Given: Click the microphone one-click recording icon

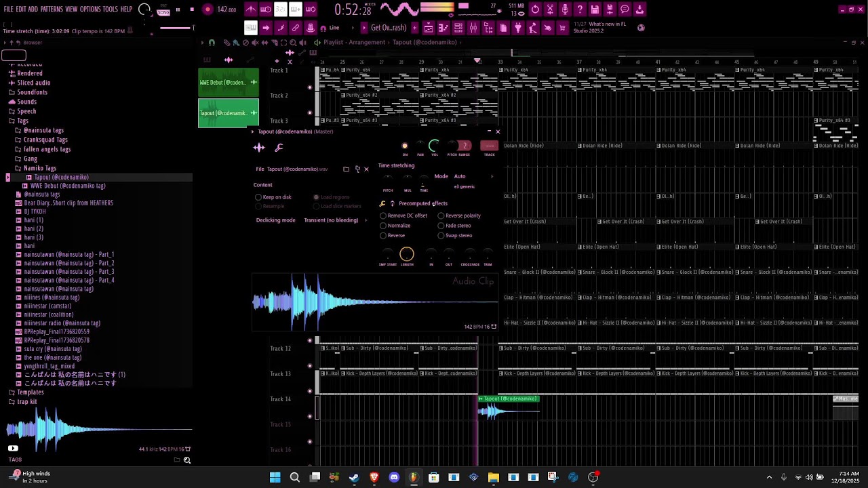Looking at the screenshot, I should (x=565, y=9).
